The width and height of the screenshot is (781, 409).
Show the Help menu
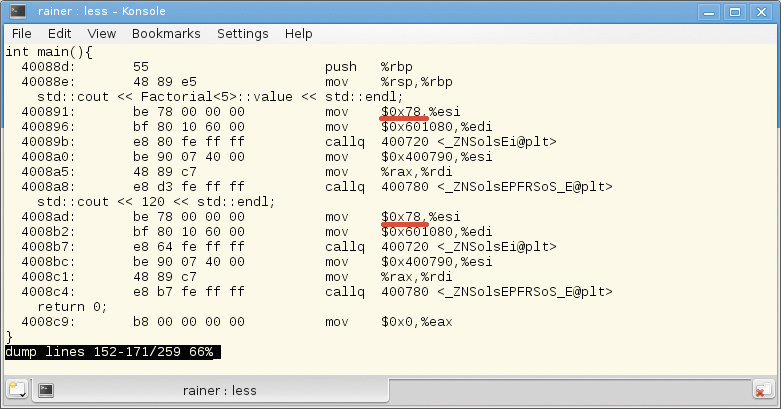pyautogui.click(x=298, y=34)
